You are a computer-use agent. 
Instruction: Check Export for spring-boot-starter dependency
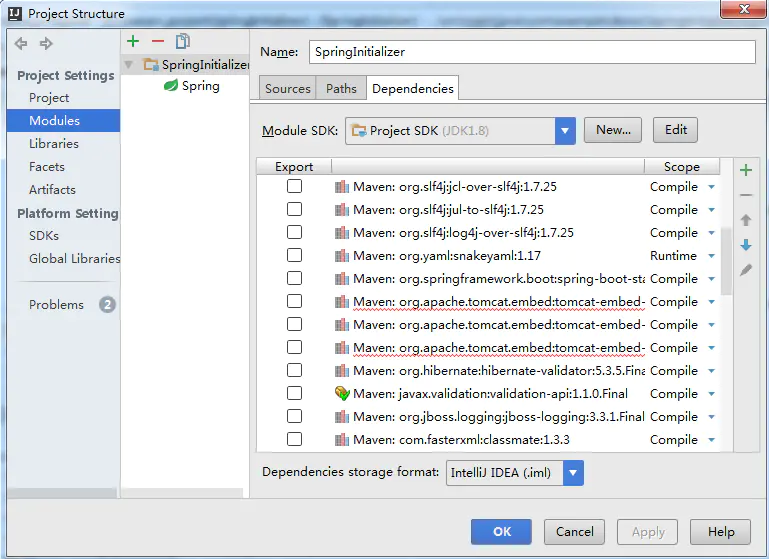click(x=294, y=279)
